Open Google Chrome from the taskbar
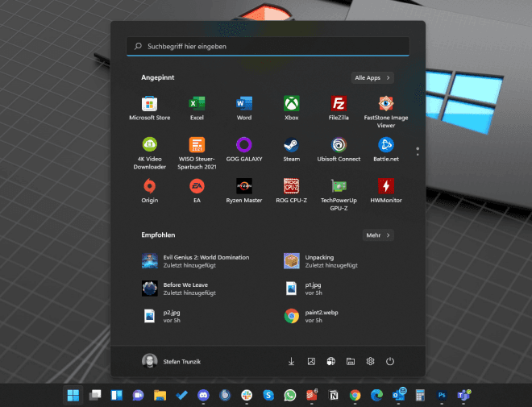The image size is (532, 407). point(355,395)
